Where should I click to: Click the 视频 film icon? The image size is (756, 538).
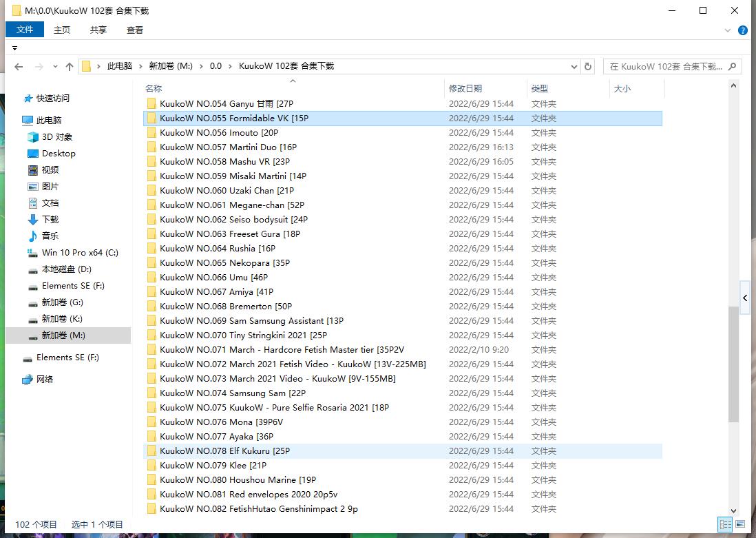tap(33, 170)
